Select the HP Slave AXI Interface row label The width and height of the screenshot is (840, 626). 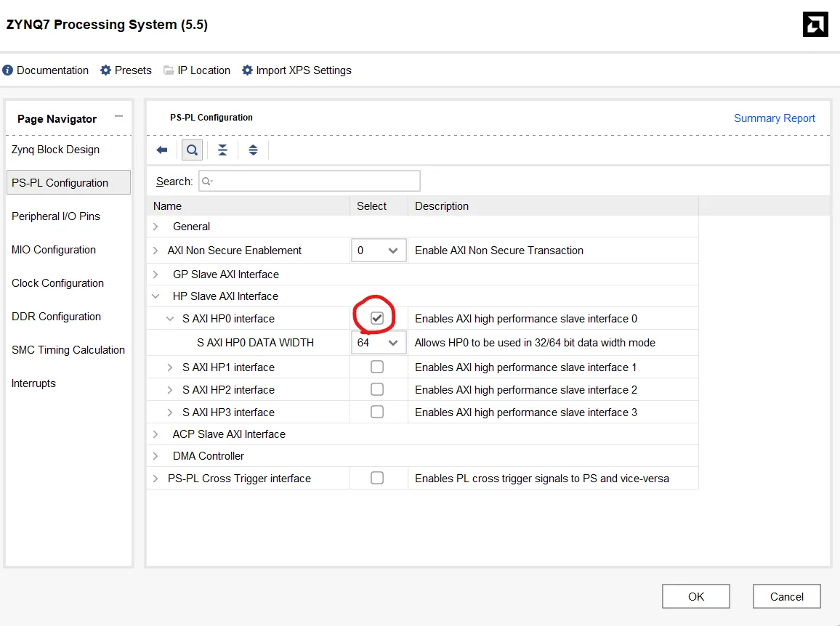(x=225, y=296)
